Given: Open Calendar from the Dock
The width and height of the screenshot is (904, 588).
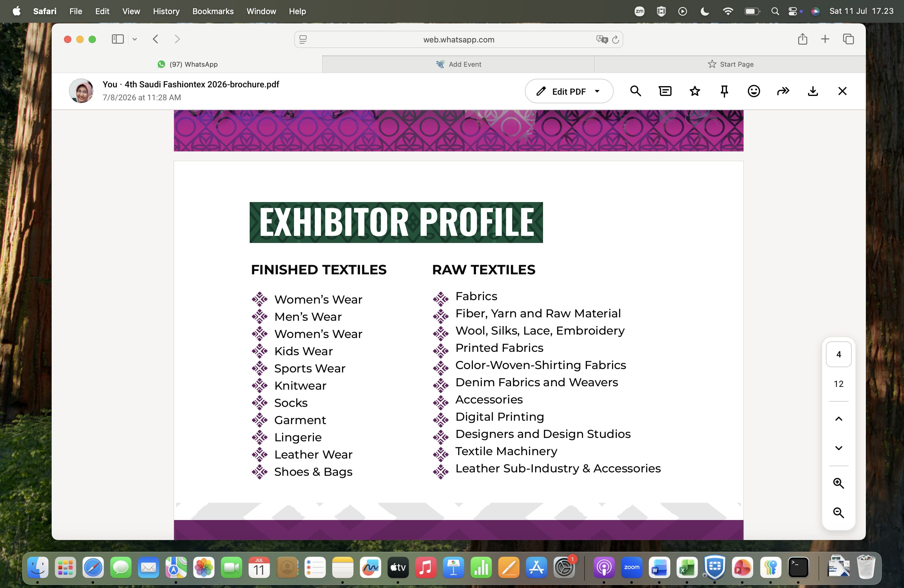Looking at the screenshot, I should (259, 567).
